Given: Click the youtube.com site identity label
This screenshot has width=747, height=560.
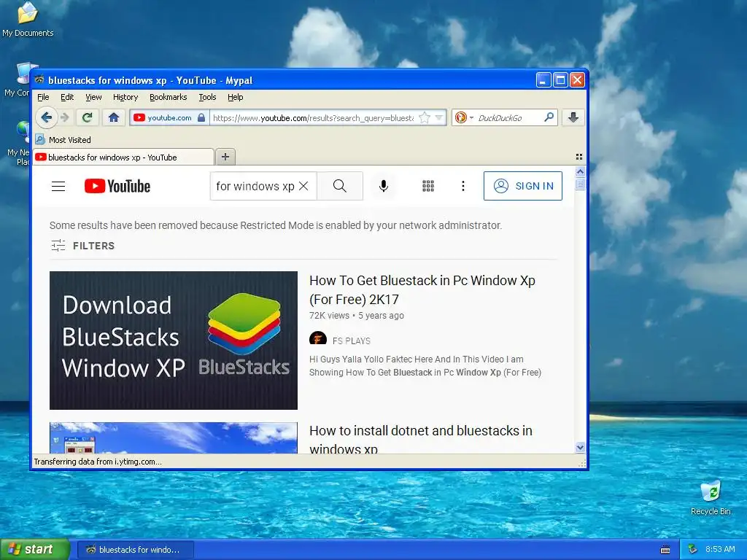Looking at the screenshot, I should click(x=169, y=117).
